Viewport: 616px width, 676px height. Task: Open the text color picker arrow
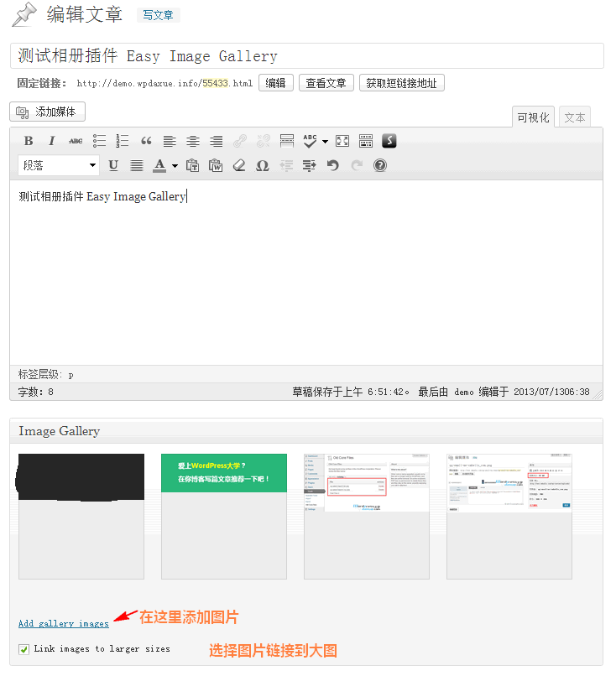(x=175, y=166)
